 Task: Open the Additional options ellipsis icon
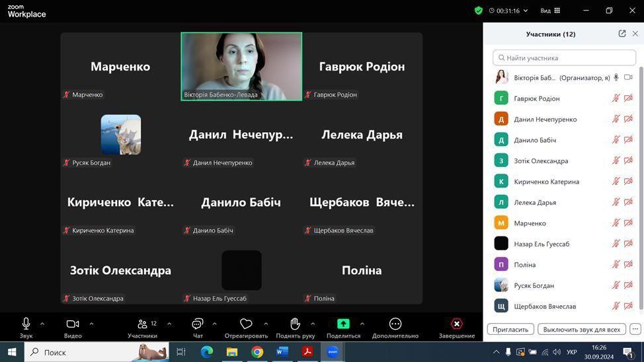[395, 324]
